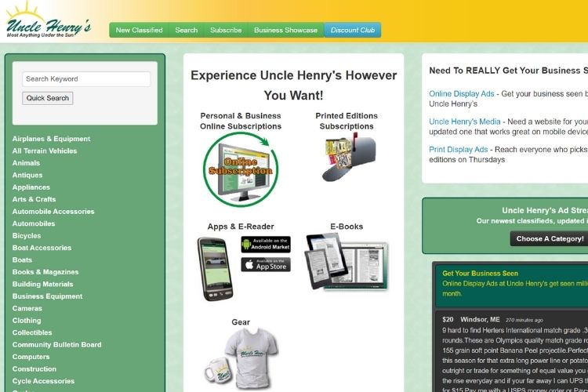Open the Uncle Henry's Media link
Viewport: 588px width, 392px height.
click(465, 122)
